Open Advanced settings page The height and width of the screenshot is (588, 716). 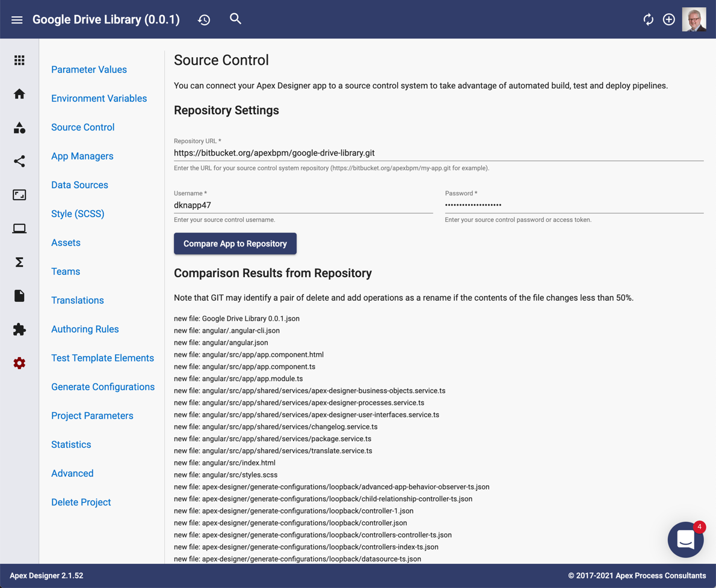click(72, 474)
